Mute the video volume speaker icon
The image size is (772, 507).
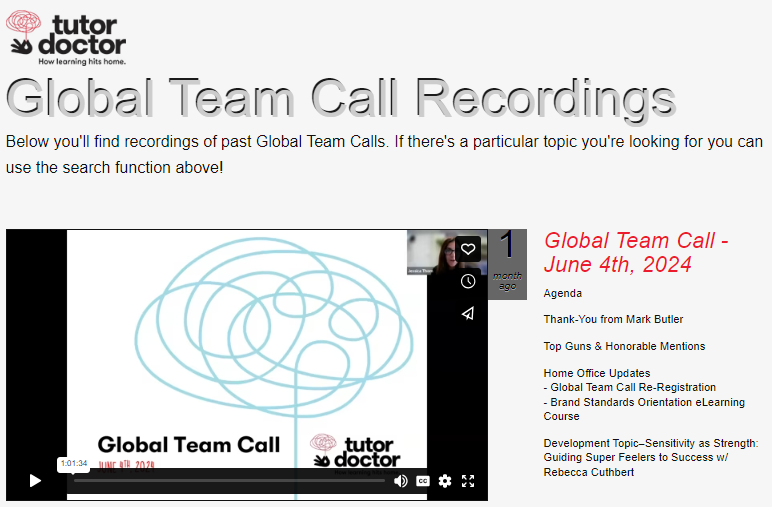coord(400,481)
